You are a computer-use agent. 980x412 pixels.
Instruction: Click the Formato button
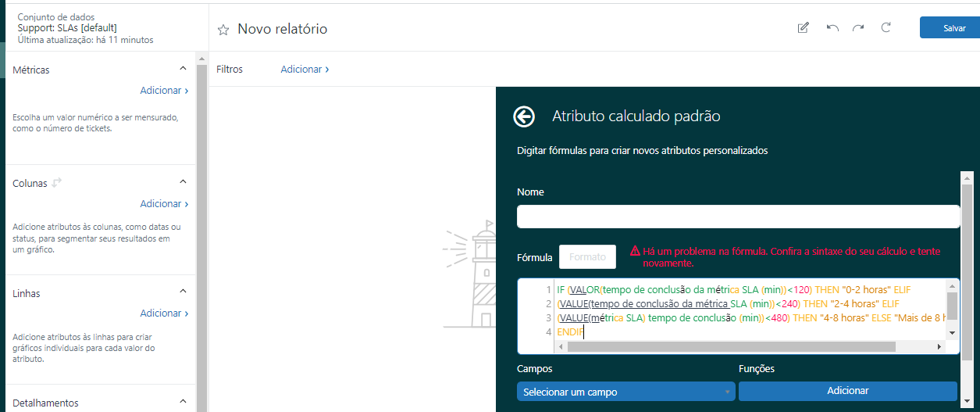coord(587,256)
